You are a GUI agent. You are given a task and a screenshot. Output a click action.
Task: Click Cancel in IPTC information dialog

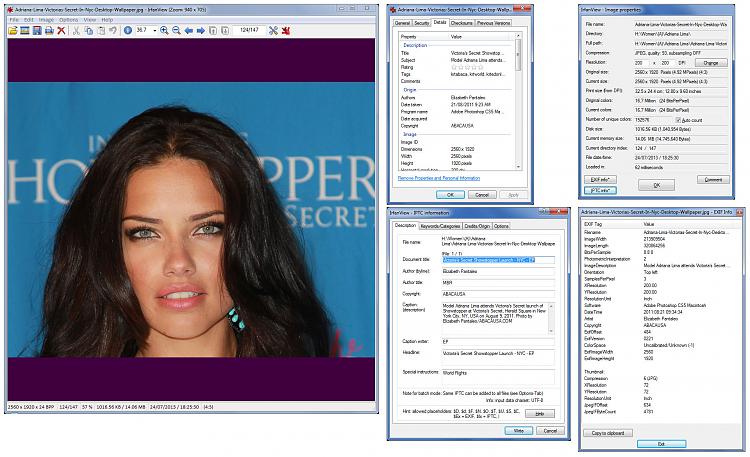click(x=550, y=431)
